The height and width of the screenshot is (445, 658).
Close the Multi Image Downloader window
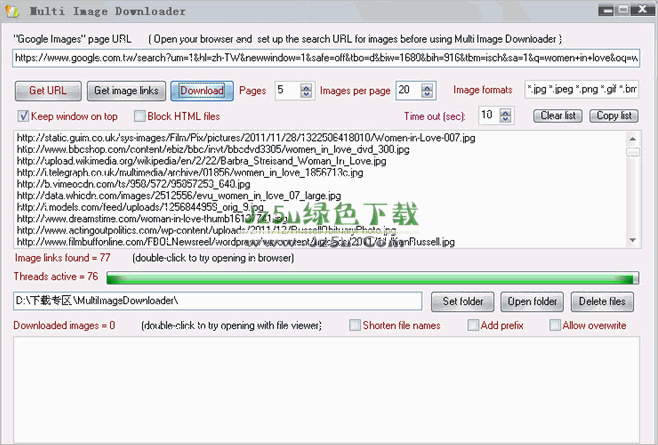(x=643, y=9)
